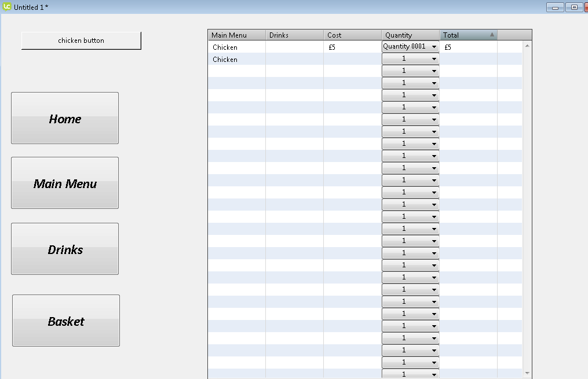Image resolution: width=588 pixels, height=379 pixels.
Task: Go to Main Menu page
Action: [65, 183]
